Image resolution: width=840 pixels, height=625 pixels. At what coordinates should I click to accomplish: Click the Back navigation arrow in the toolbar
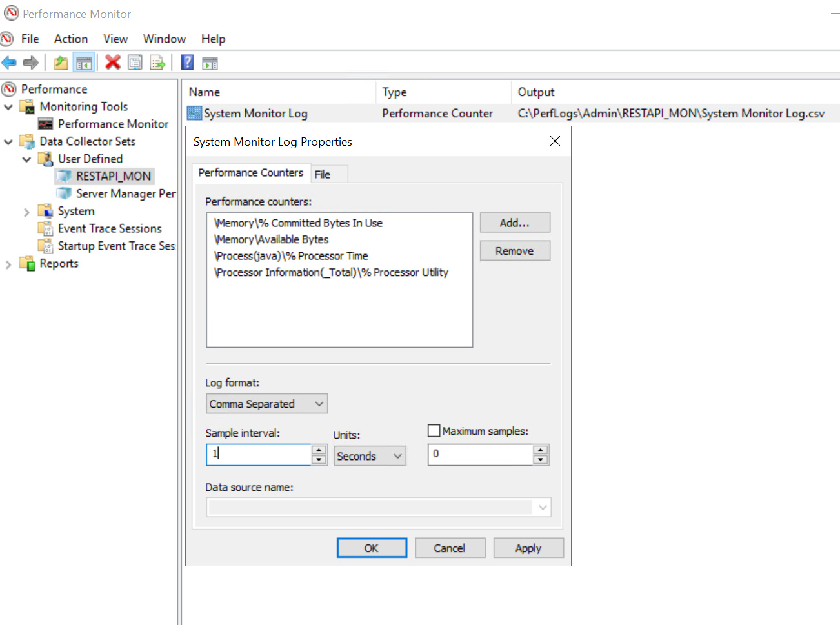pos(10,62)
